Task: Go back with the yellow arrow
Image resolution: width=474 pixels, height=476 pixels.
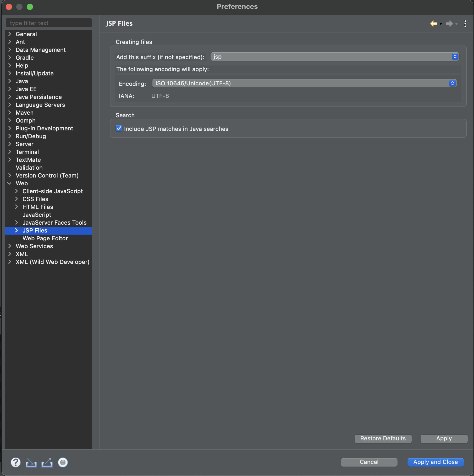Action: point(434,24)
